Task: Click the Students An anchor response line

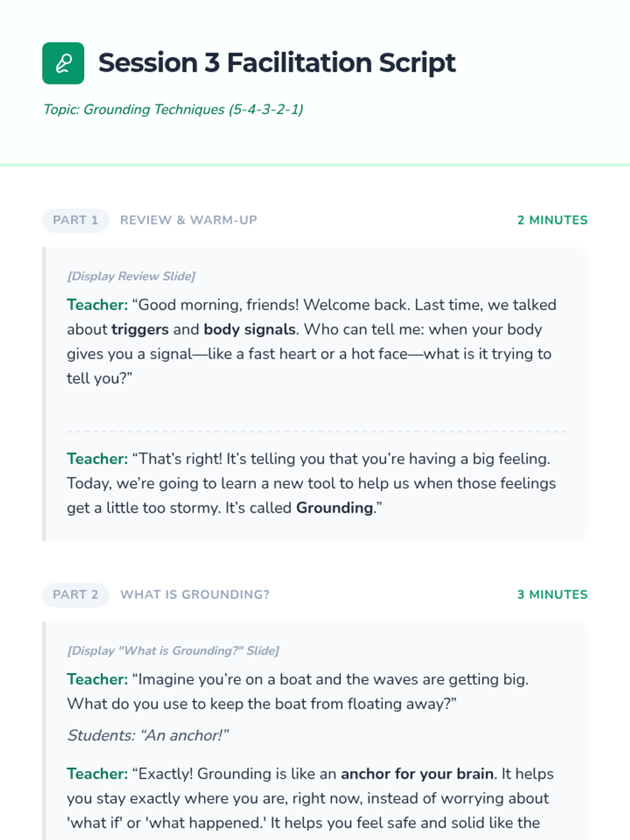Action: click(x=148, y=736)
